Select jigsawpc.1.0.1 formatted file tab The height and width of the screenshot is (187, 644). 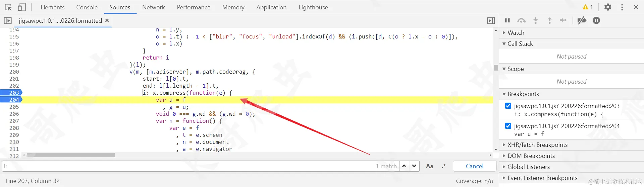point(60,21)
